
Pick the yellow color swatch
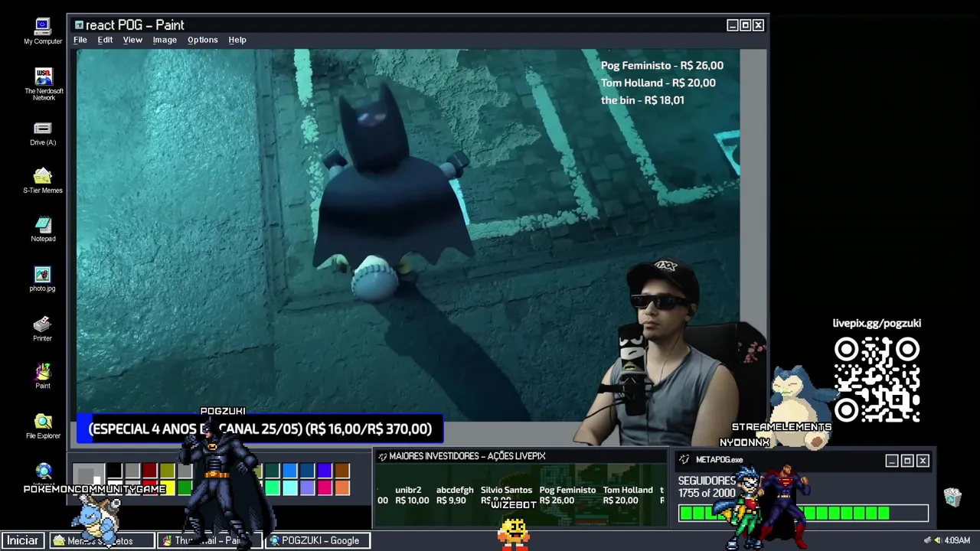tap(167, 487)
